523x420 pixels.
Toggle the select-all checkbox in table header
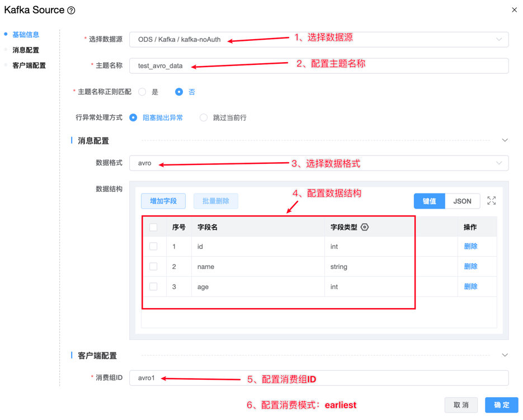pyautogui.click(x=153, y=227)
